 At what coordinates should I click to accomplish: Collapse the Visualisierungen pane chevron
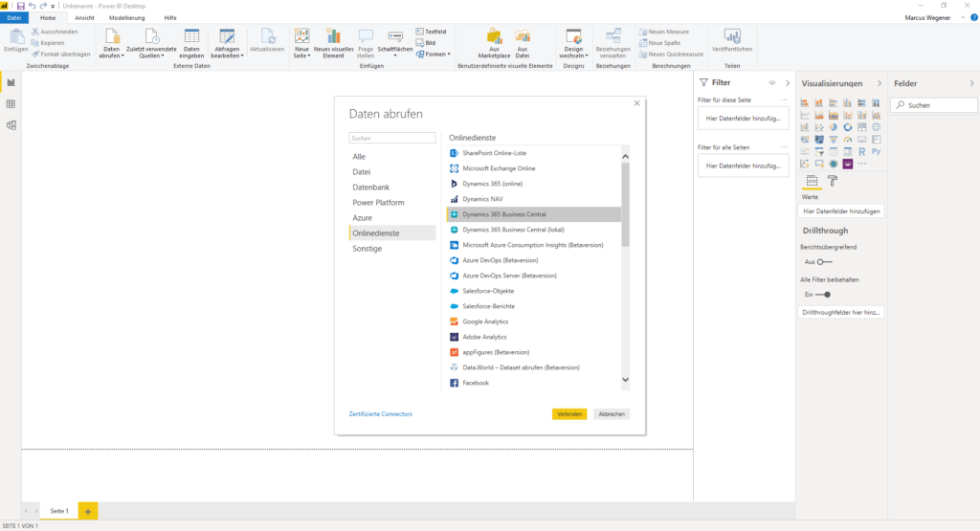pos(880,83)
